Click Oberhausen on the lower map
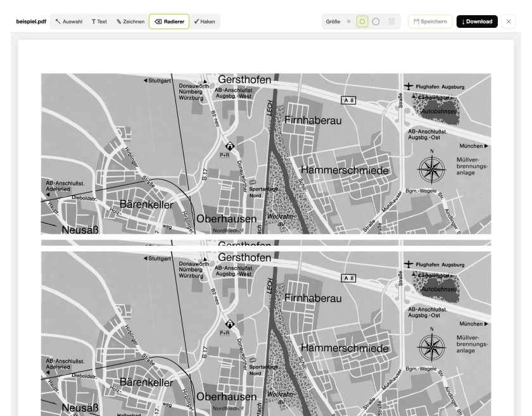The width and height of the screenshot is (532, 416). pos(226,396)
